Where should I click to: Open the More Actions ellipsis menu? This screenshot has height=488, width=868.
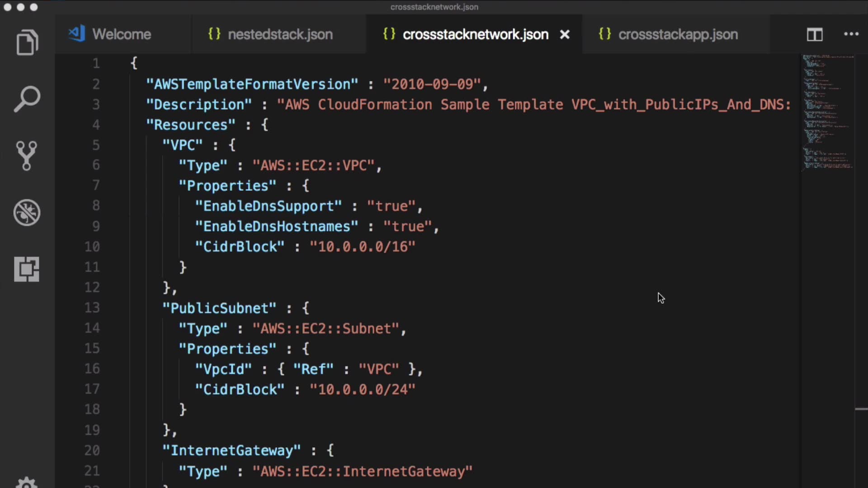(851, 34)
